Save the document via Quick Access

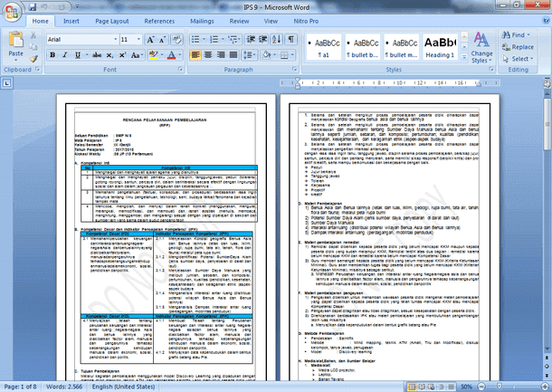[33, 6]
